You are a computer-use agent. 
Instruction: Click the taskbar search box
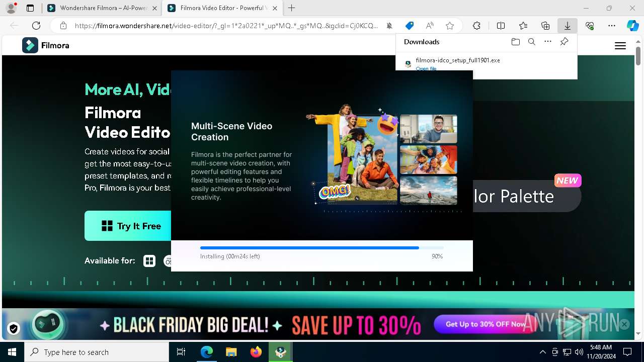pyautogui.click(x=97, y=352)
